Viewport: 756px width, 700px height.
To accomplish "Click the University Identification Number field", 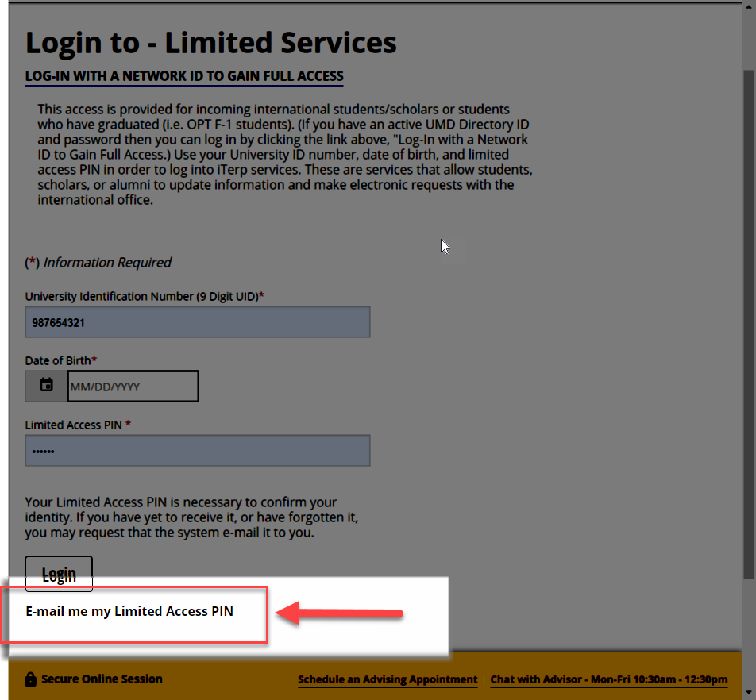I will (x=197, y=321).
